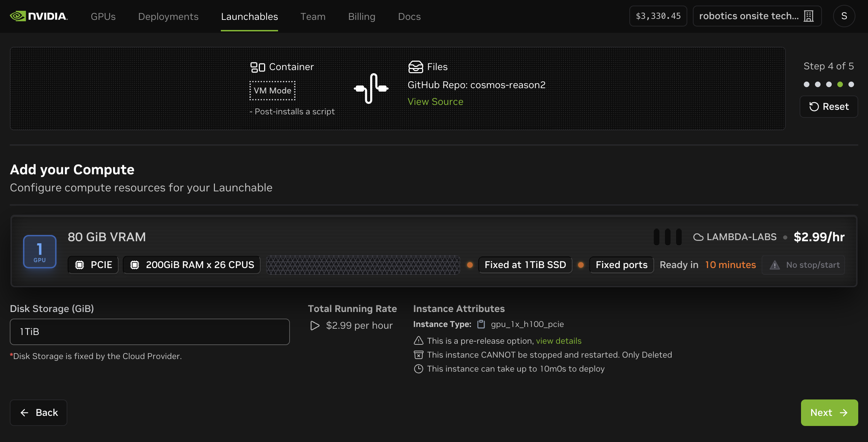This screenshot has width=868, height=442.
Task: Click the Next button
Action: [829, 412]
